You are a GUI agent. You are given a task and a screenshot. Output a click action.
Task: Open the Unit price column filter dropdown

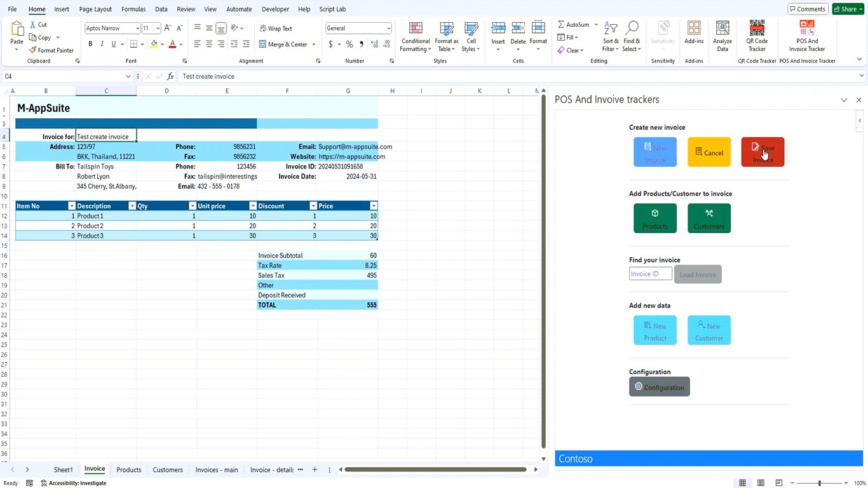point(253,206)
